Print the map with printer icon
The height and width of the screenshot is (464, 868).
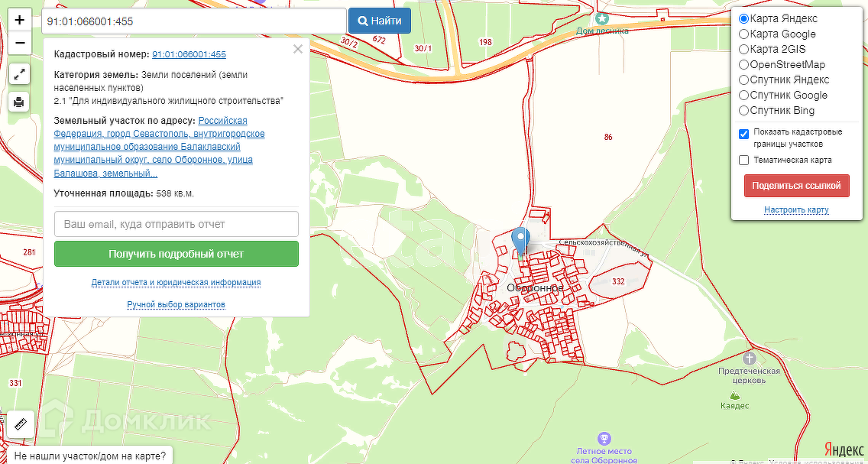click(x=19, y=102)
